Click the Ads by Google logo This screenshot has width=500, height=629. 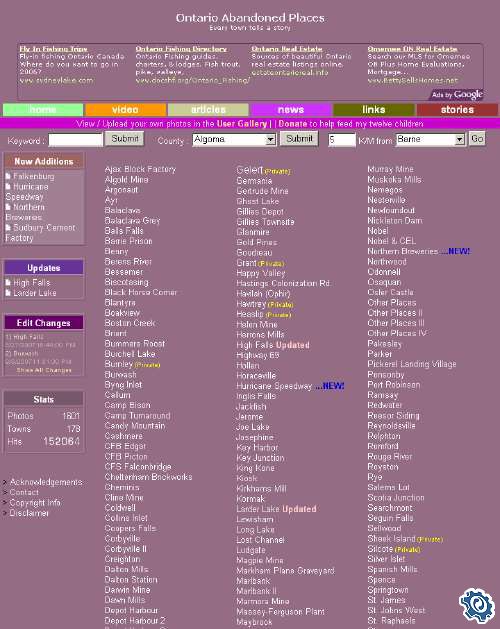(457, 95)
